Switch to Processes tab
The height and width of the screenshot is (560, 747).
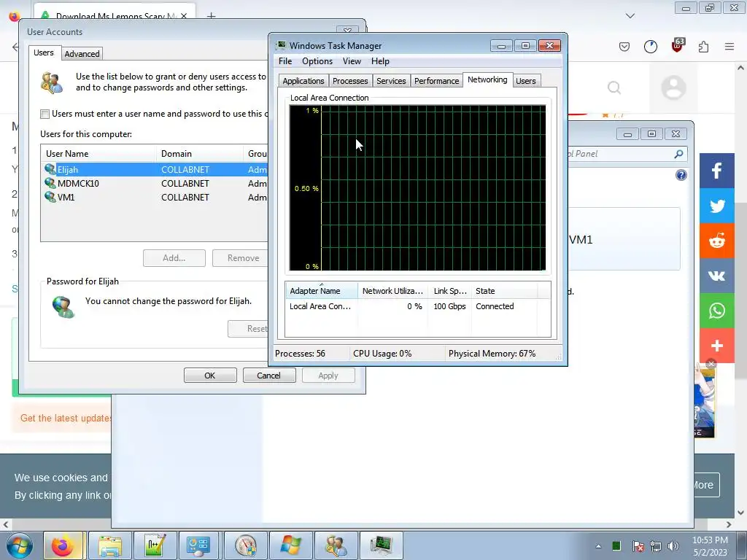tap(350, 81)
